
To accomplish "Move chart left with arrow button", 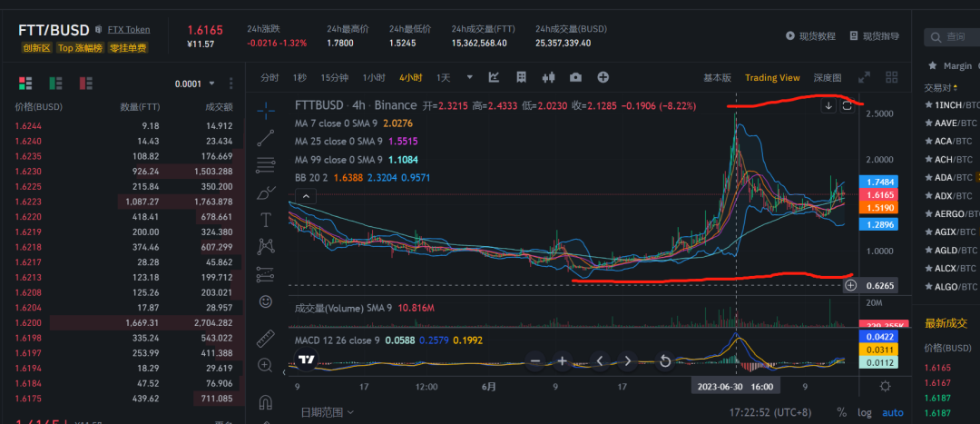I will coord(600,360).
